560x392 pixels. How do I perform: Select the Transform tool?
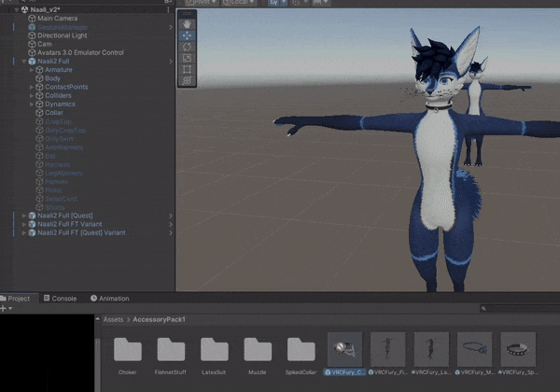187,80
